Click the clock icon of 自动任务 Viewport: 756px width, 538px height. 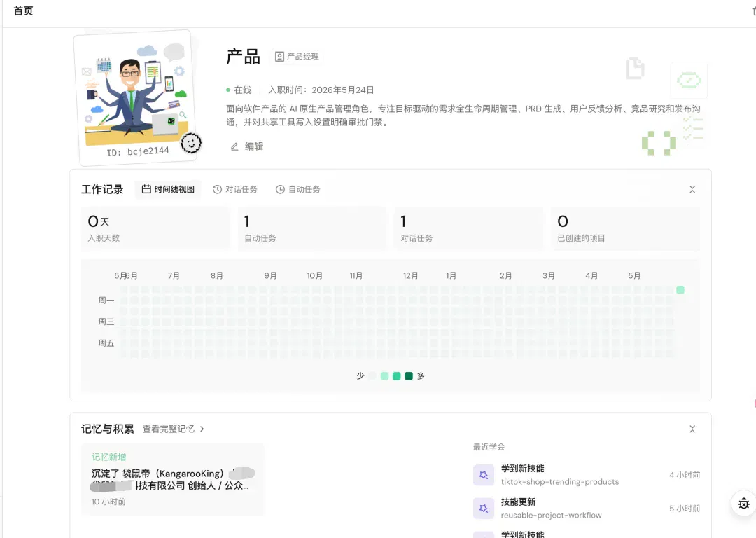pyautogui.click(x=280, y=189)
